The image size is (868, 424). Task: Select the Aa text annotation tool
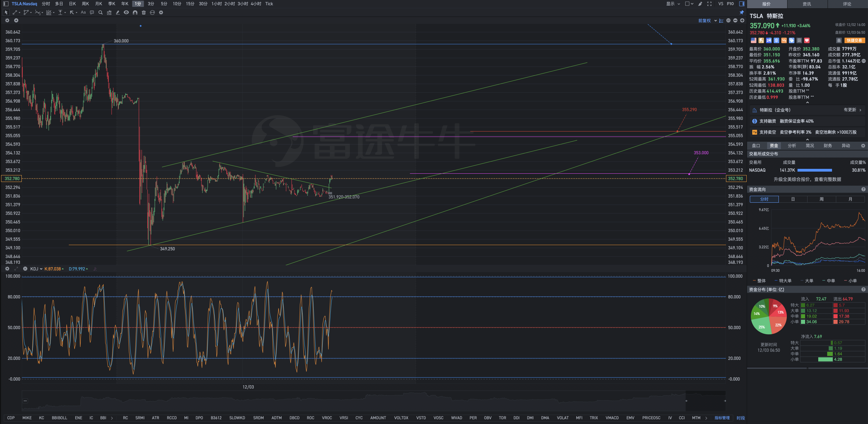point(83,12)
